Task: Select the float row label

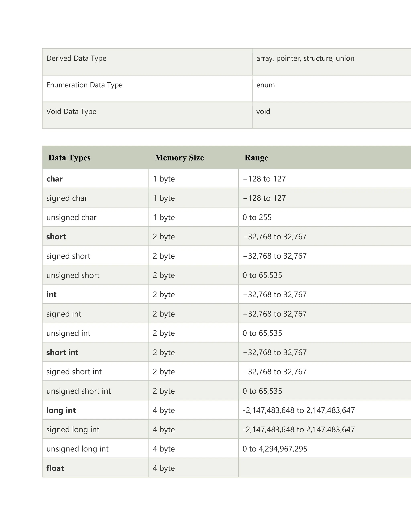Action: click(x=55, y=468)
